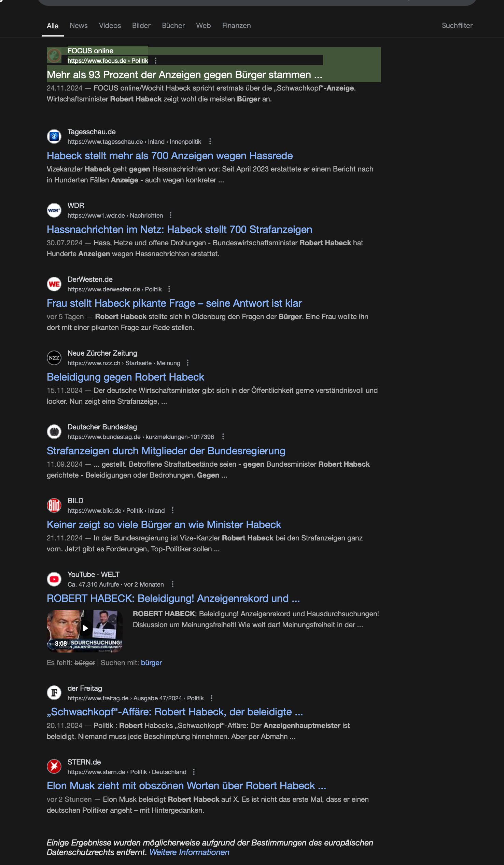
Task: Click the Tagesschau.de site favicon
Action: [54, 136]
